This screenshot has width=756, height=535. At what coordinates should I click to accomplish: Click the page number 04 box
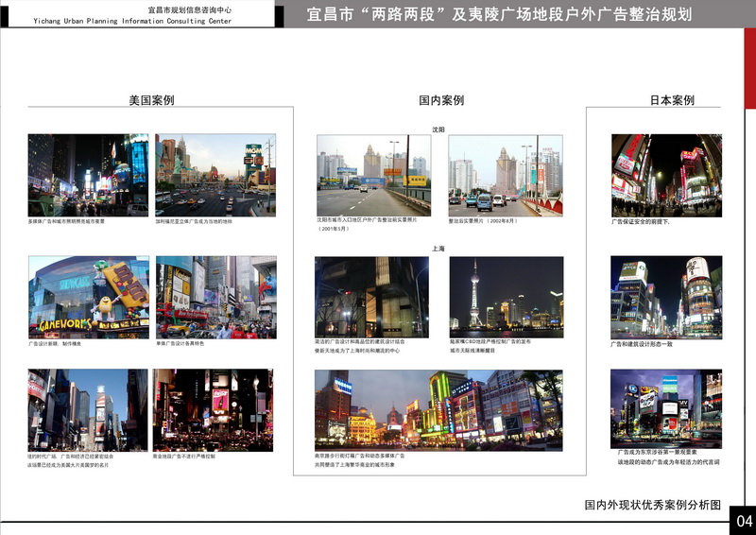coord(743,522)
